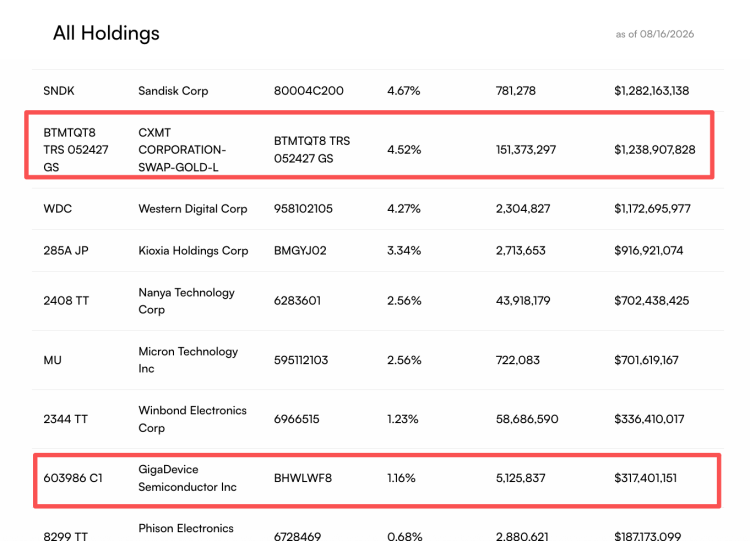Viewport: 750px width, 541px height.
Task: Select the 4.67% weight value
Action: (x=404, y=91)
